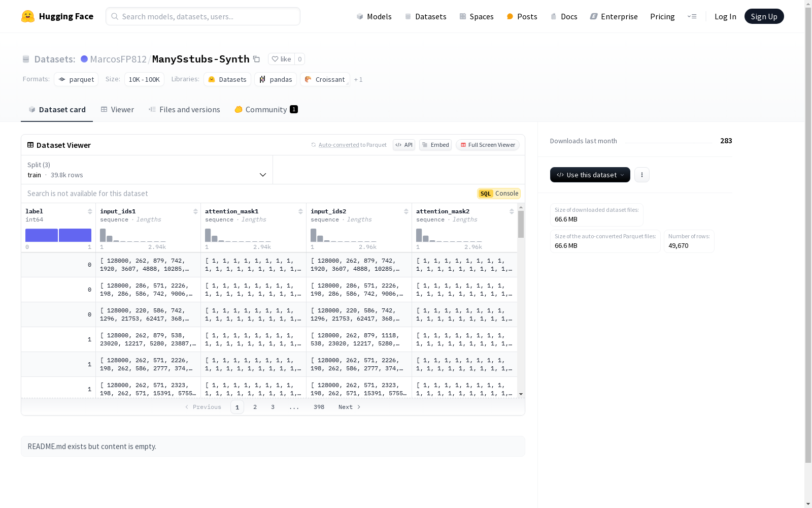812x508 pixels.
Task: Open the Community tab
Action: coord(266,109)
